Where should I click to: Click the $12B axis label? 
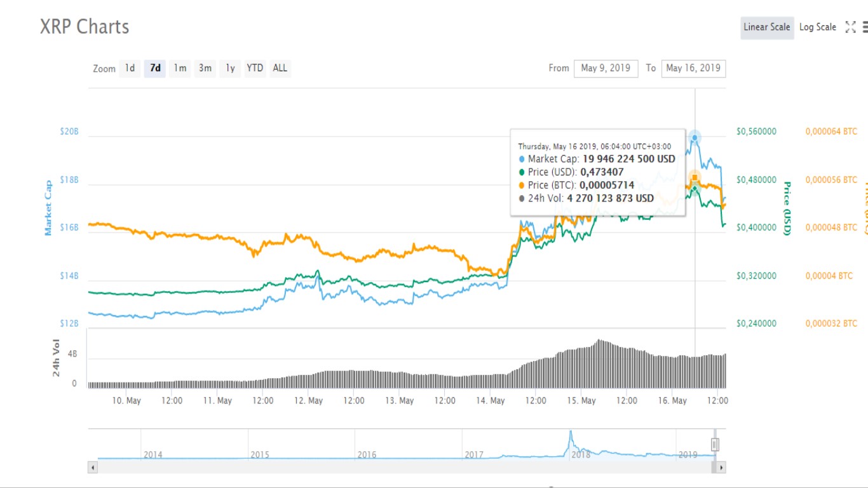[x=69, y=323]
